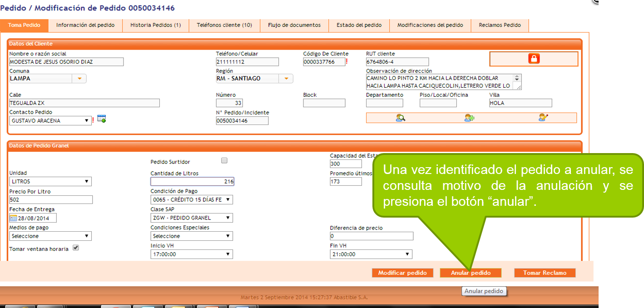The image size is (644, 308).
Task: Click the search client magnifier icon
Action: 401,118
